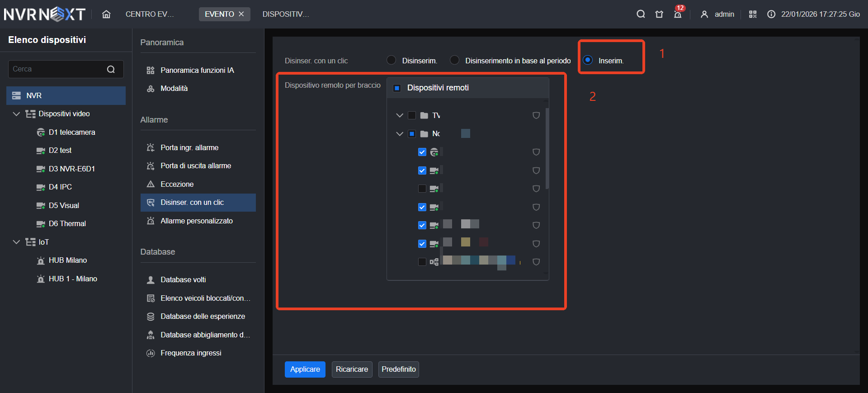Click the shield icon on TV folder row
868x393 pixels.
(x=536, y=115)
